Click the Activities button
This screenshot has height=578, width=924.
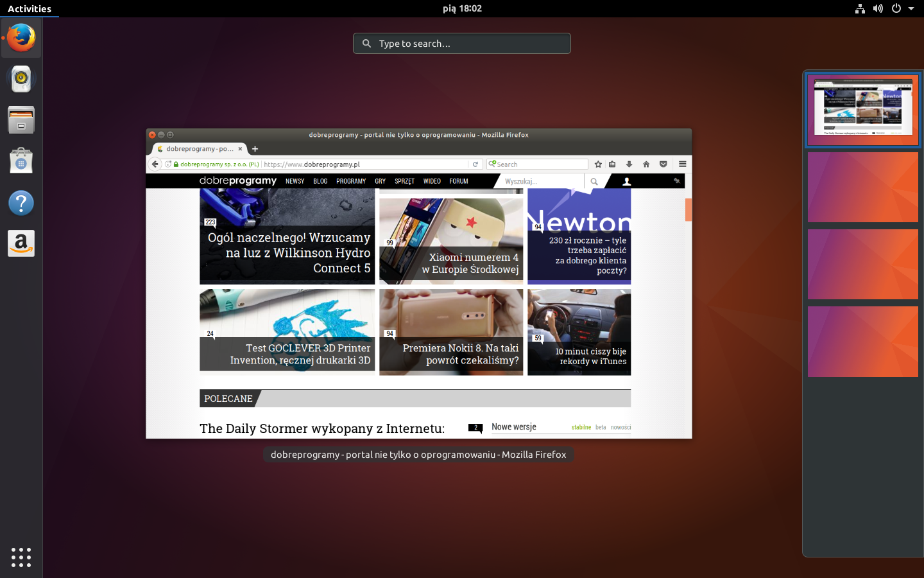tap(30, 8)
